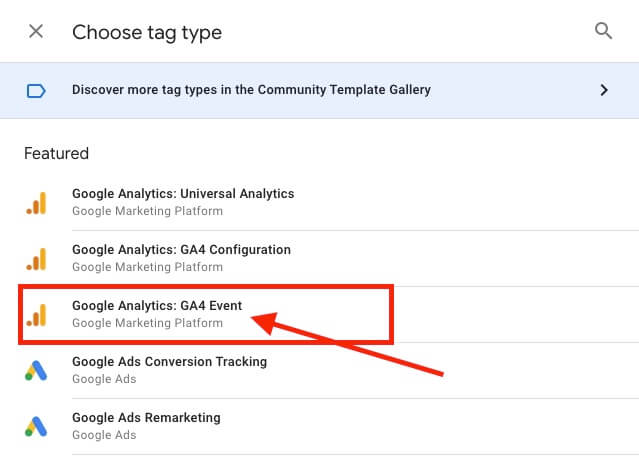639x461 pixels.
Task: Click the Google Ads Remarketing logo icon
Action: click(36, 427)
